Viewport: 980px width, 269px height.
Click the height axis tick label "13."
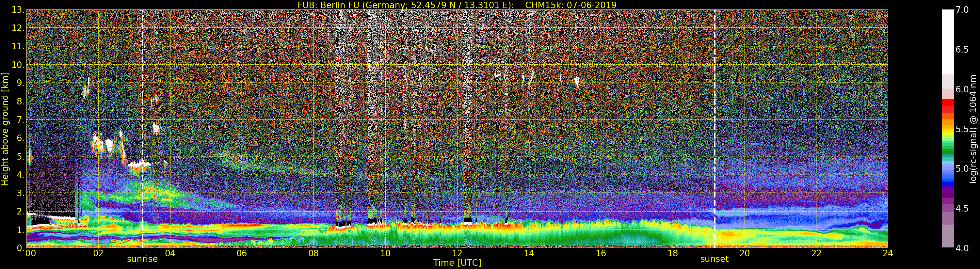[x=18, y=10]
